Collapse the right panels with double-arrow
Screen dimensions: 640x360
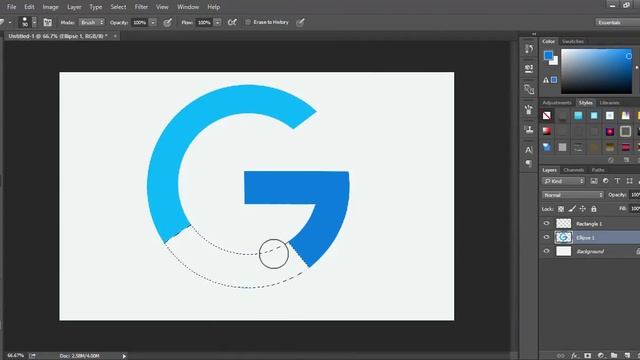pos(534,34)
